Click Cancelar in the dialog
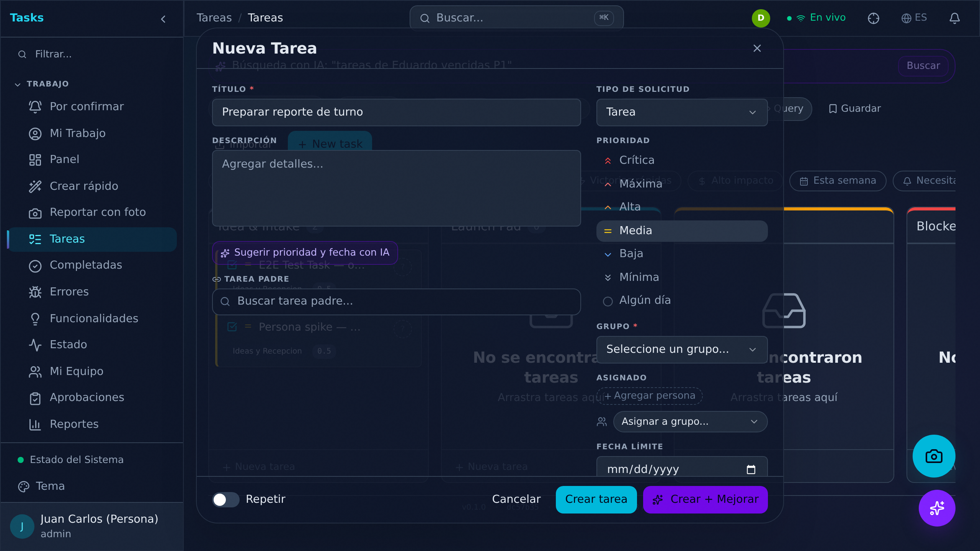 (516, 499)
